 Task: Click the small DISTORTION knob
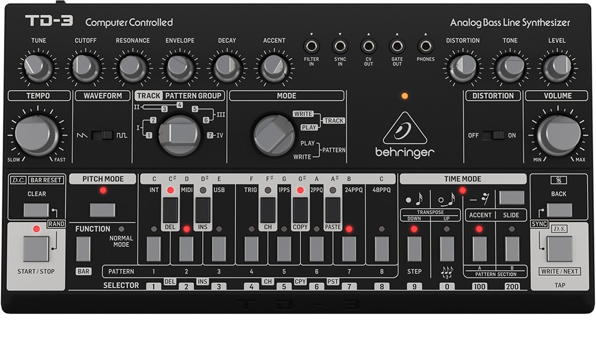tap(462, 69)
